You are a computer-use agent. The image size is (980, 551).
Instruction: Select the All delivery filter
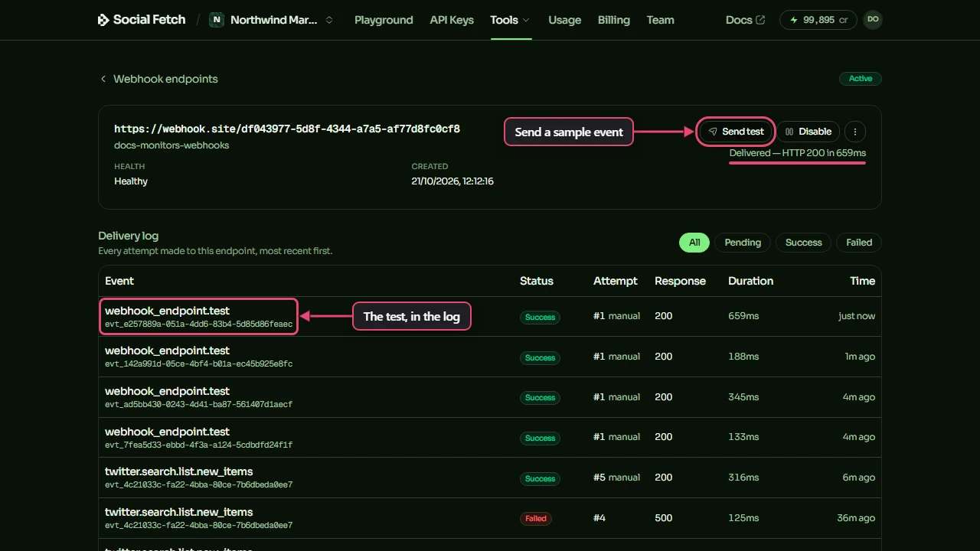coord(694,243)
